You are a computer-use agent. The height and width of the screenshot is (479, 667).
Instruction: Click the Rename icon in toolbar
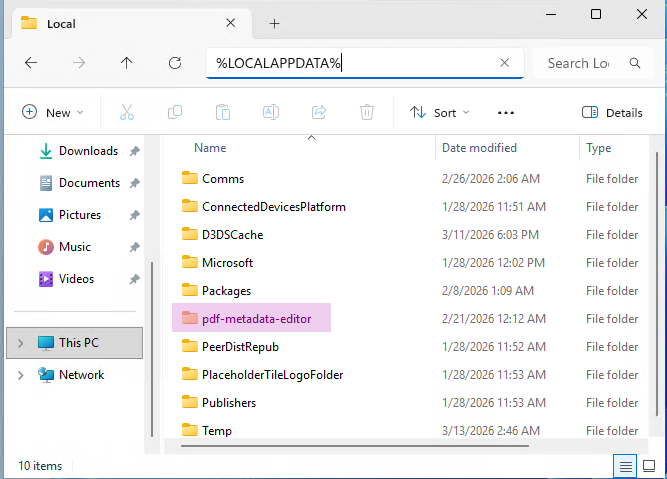pyautogui.click(x=270, y=113)
